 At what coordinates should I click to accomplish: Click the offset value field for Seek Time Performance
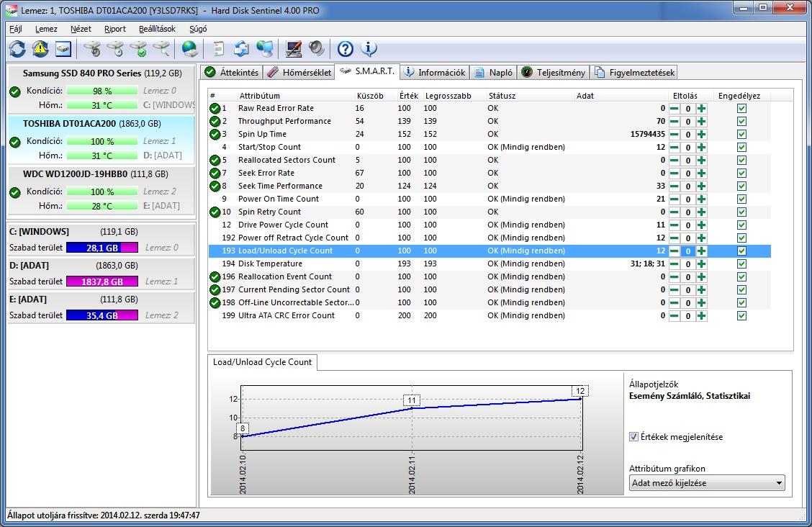point(687,186)
